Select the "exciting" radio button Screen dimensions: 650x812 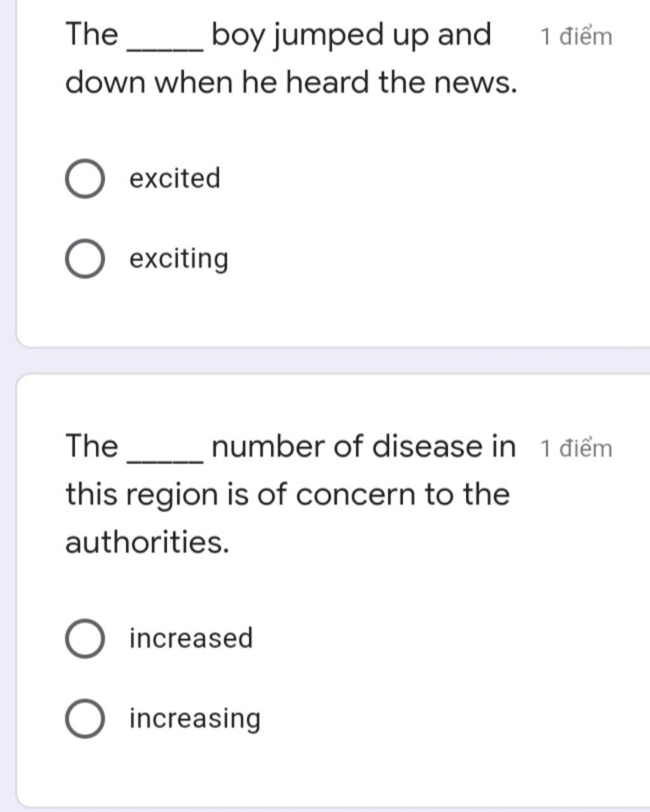coord(84,260)
